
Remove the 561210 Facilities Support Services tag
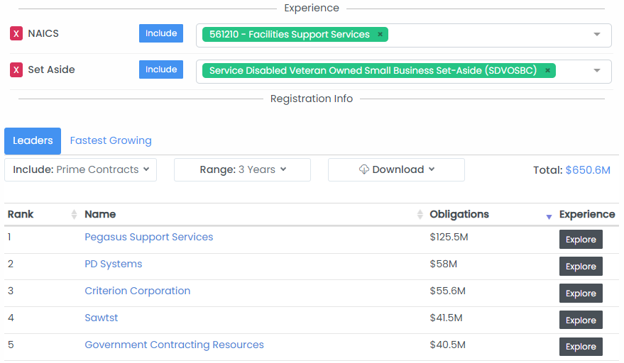coord(380,34)
